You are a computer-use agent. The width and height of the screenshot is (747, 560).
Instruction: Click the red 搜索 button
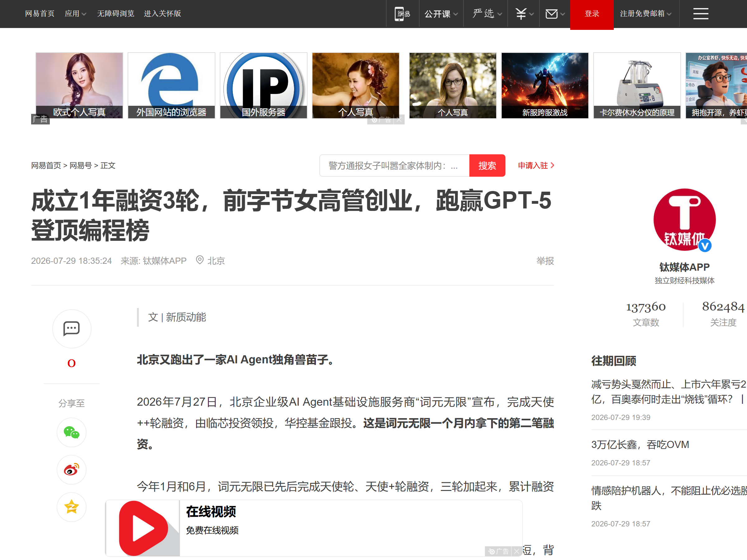pyautogui.click(x=487, y=166)
